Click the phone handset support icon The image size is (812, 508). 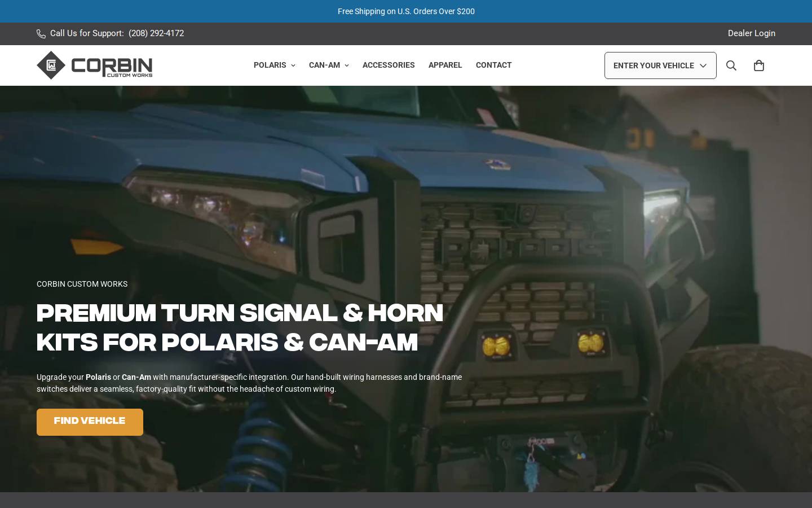pyautogui.click(x=41, y=34)
